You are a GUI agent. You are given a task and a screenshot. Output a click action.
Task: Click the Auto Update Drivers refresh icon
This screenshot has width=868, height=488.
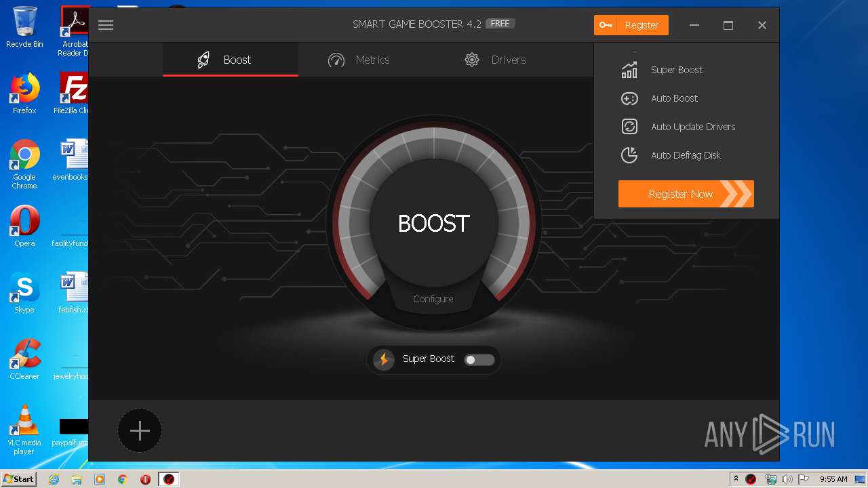point(629,127)
